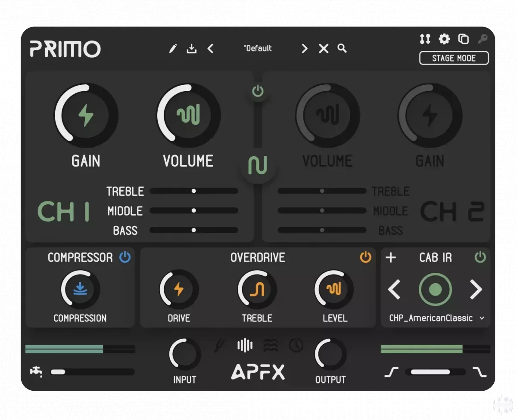Image resolution: width=517 pixels, height=420 pixels.
Task: Click the waveform bars effect icon
Action: [245, 345]
